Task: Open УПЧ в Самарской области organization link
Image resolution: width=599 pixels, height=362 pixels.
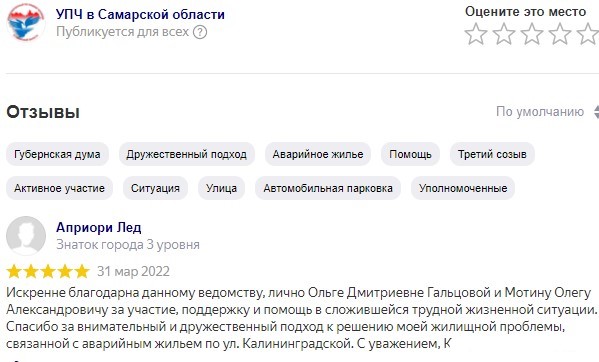Action: click(140, 15)
